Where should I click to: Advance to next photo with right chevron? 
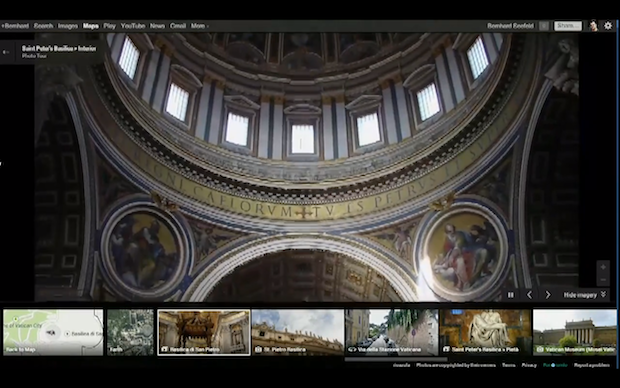[x=548, y=295]
